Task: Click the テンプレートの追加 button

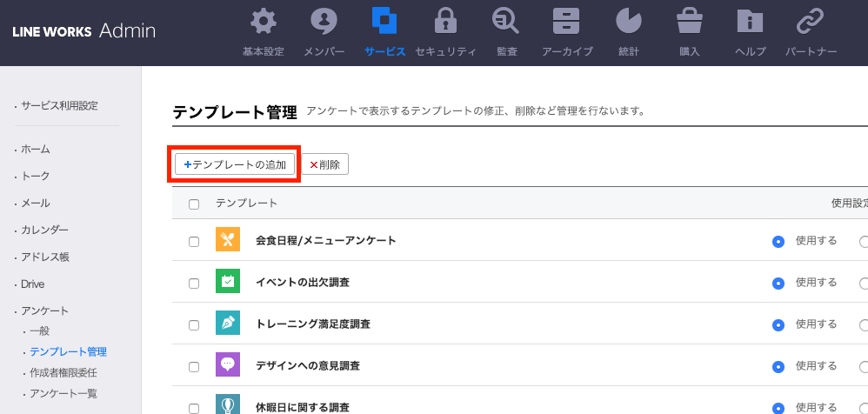Action: (235, 164)
